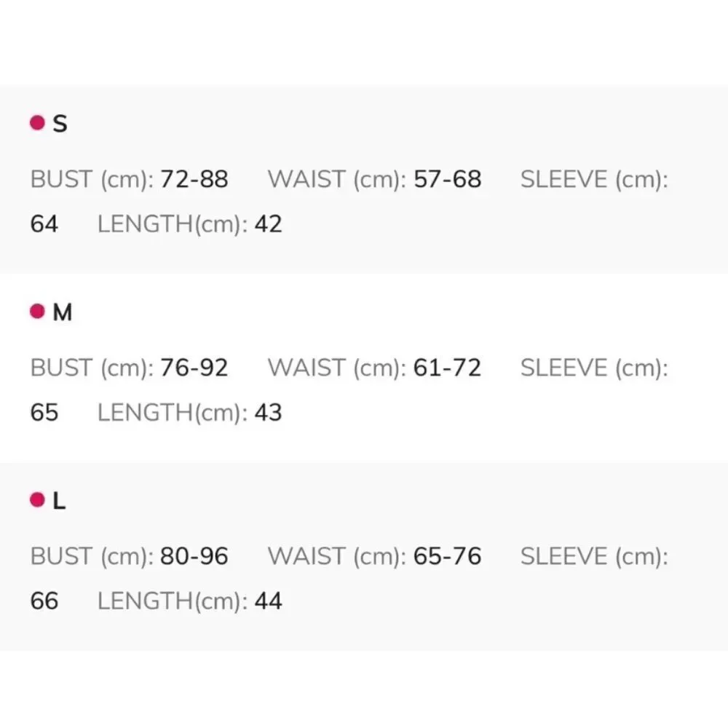Image resolution: width=728 pixels, height=728 pixels.
Task: Select the S size heading
Action: click(60, 124)
